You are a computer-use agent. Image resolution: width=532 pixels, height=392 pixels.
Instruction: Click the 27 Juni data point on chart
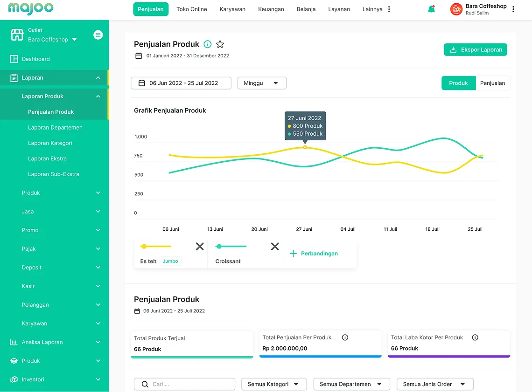[305, 147]
